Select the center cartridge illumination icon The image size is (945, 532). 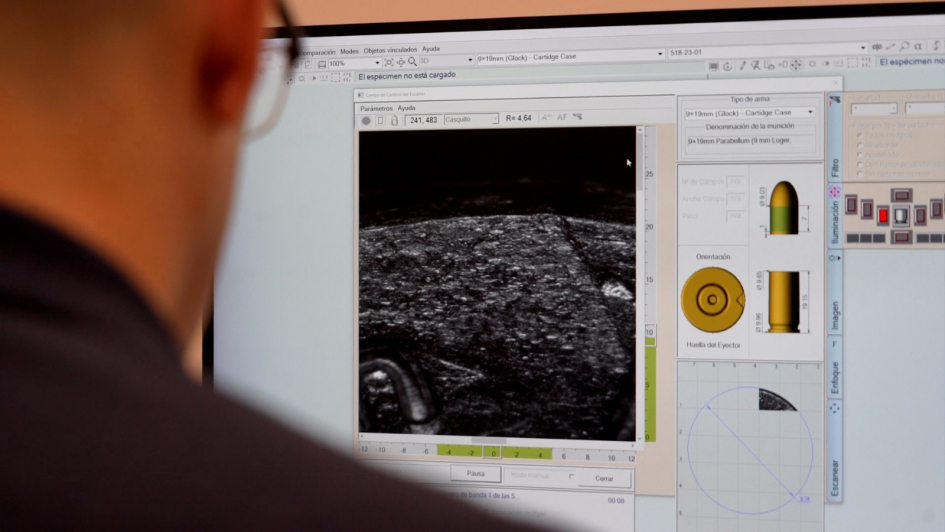coord(900,215)
